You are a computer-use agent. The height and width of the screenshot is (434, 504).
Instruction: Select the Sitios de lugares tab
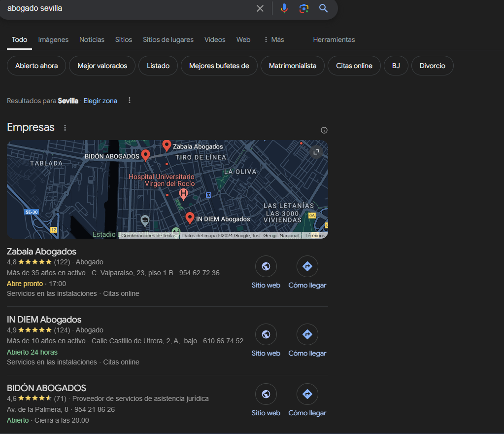coord(168,39)
